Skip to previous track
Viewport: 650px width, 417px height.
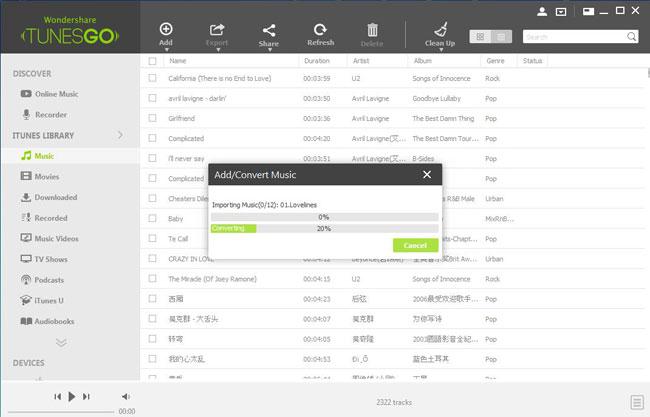pyautogui.click(x=58, y=397)
